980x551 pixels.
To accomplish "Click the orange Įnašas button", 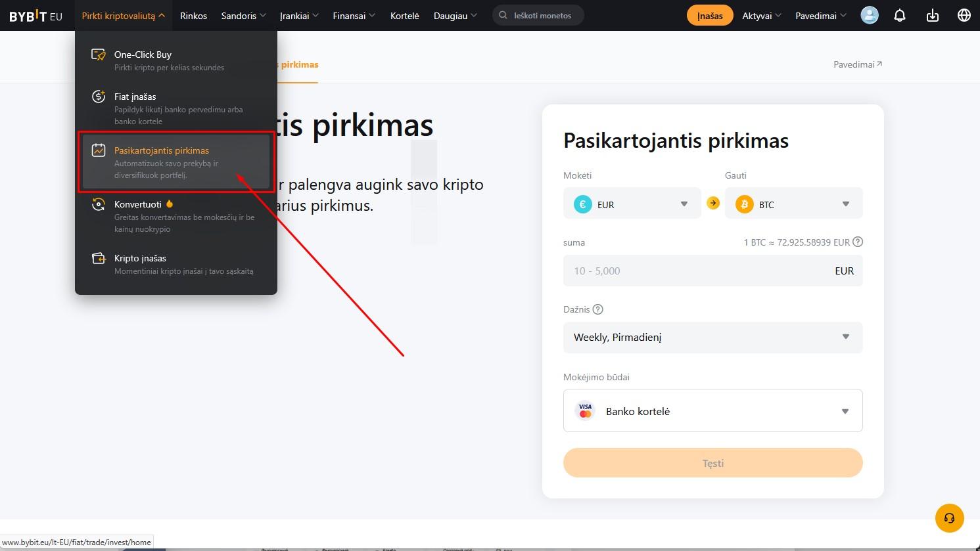I will coord(710,16).
